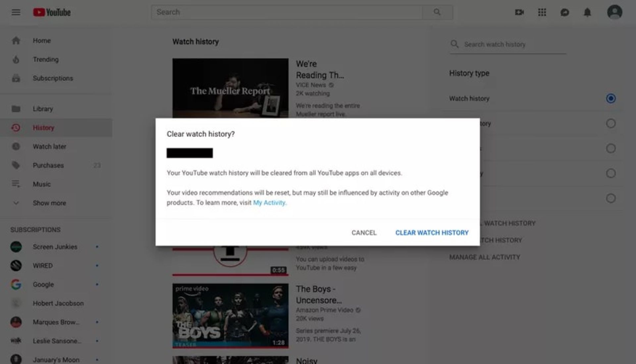The width and height of the screenshot is (636, 364).
Task: Open My Activity hyperlink
Action: click(x=269, y=202)
